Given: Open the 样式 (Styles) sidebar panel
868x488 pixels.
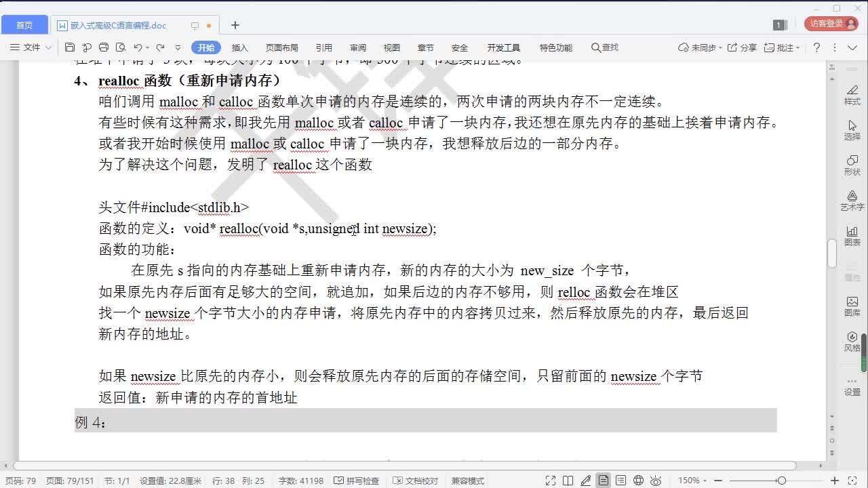Looking at the screenshot, I should pyautogui.click(x=852, y=95).
